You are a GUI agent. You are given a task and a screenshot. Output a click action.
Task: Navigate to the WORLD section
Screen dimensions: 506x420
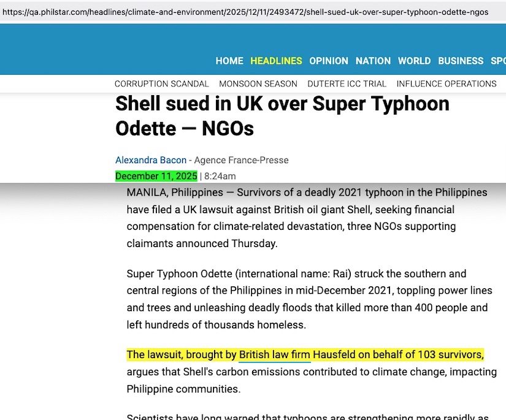414,61
